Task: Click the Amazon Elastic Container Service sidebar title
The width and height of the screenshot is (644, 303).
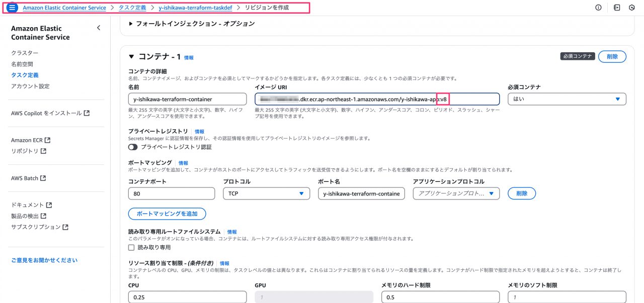Action: coord(40,33)
